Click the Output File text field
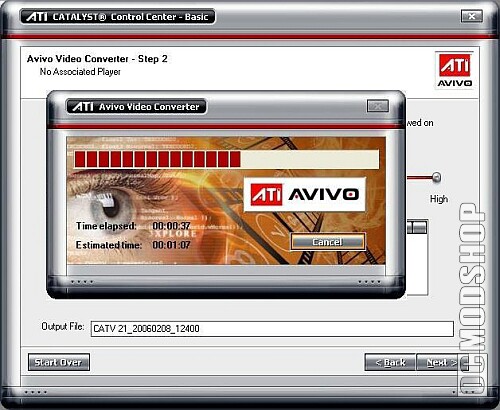 click(272, 329)
